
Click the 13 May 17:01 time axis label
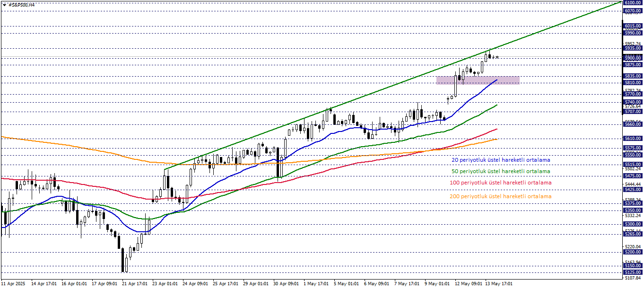pyautogui.click(x=498, y=284)
